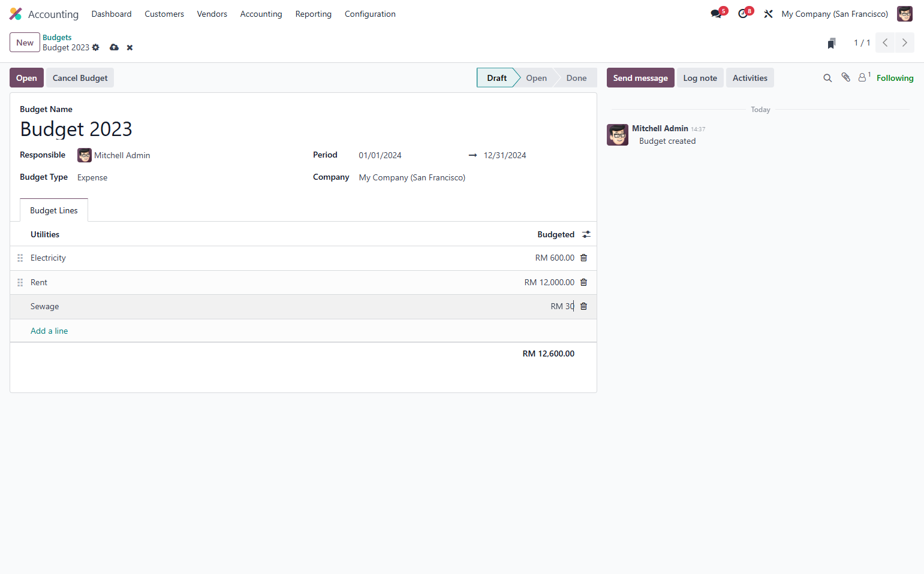Open the Reporting menu
Image resolution: width=924 pixels, height=574 pixels.
tap(314, 14)
